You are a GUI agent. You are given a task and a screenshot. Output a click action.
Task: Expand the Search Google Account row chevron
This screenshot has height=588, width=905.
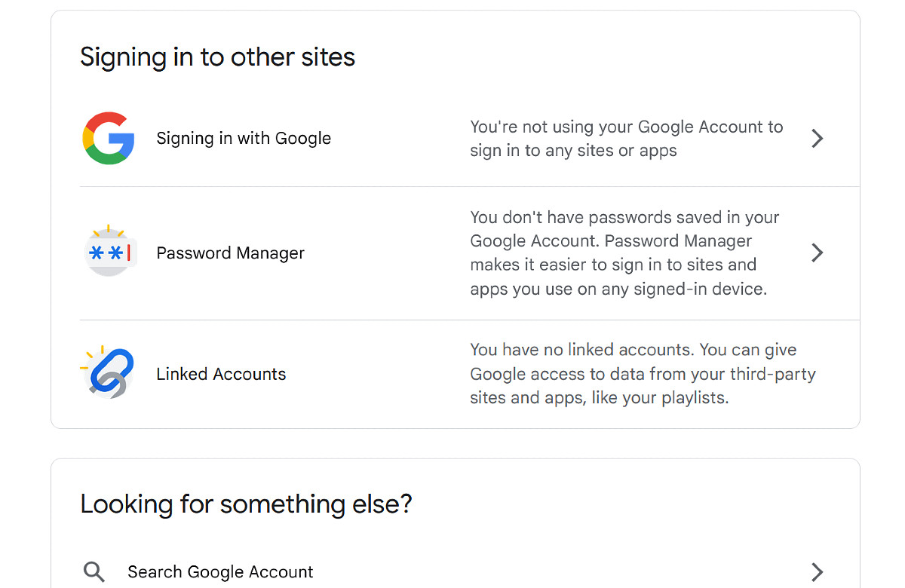[x=817, y=571]
